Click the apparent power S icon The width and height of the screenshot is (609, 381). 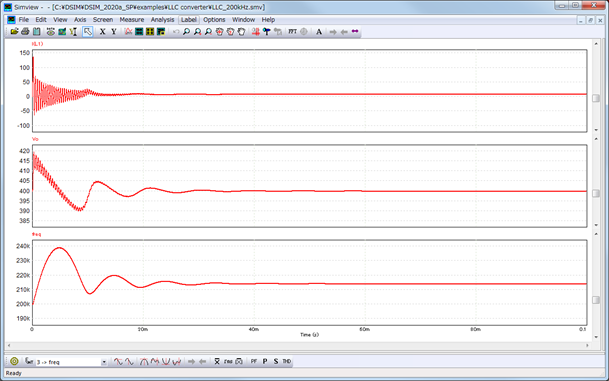(x=276, y=361)
